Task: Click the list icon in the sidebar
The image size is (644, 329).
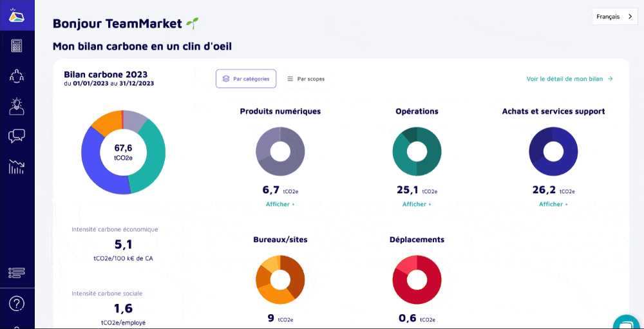Action: tap(17, 273)
